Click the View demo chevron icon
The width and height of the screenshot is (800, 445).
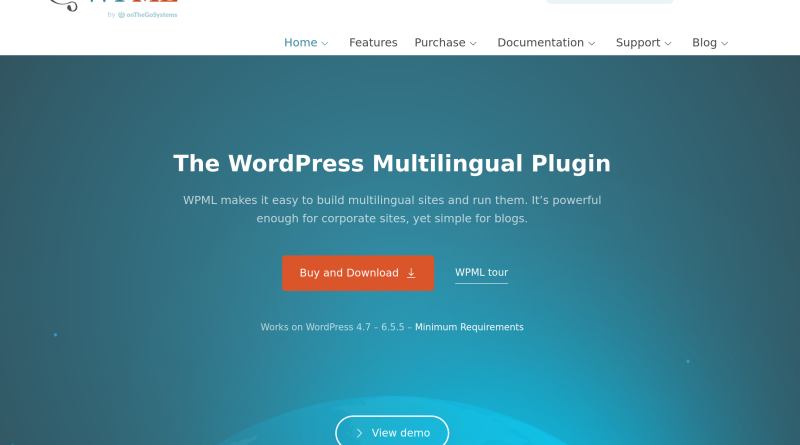(x=359, y=433)
